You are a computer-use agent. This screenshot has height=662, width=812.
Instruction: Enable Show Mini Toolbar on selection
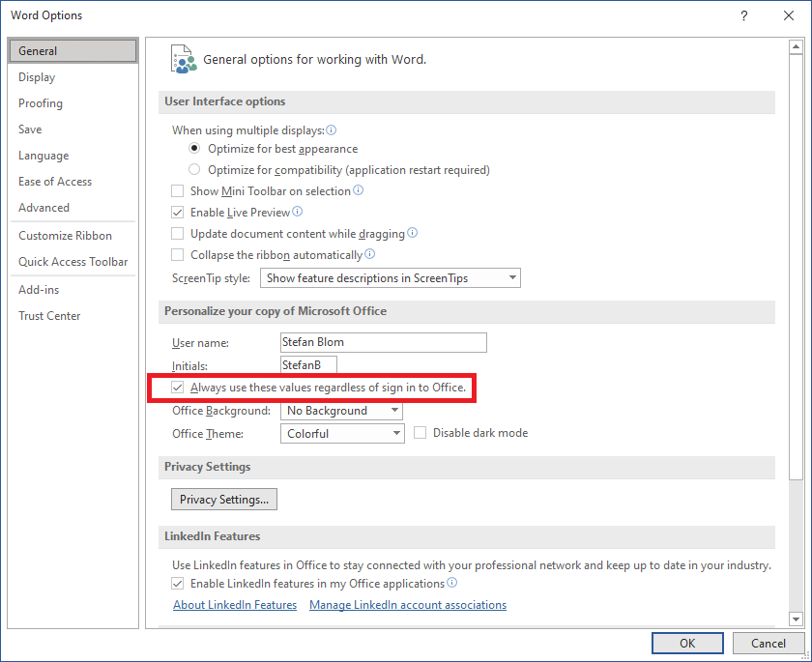click(178, 191)
